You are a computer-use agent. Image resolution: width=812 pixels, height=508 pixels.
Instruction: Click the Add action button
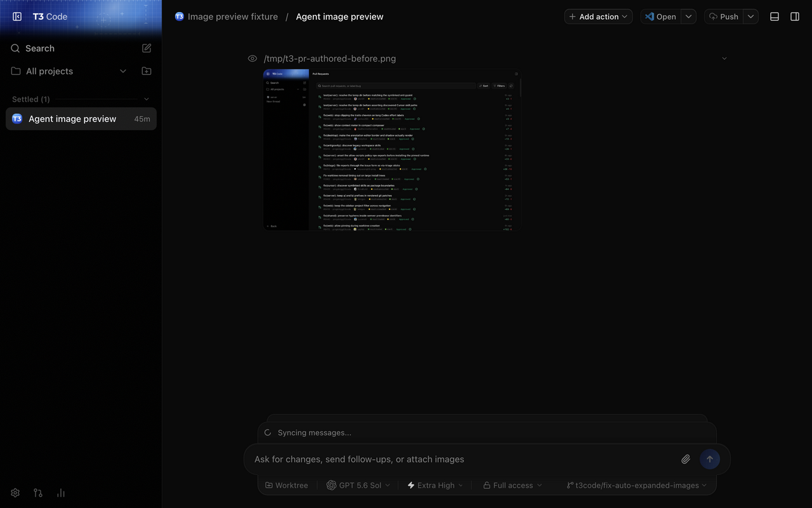(598, 17)
